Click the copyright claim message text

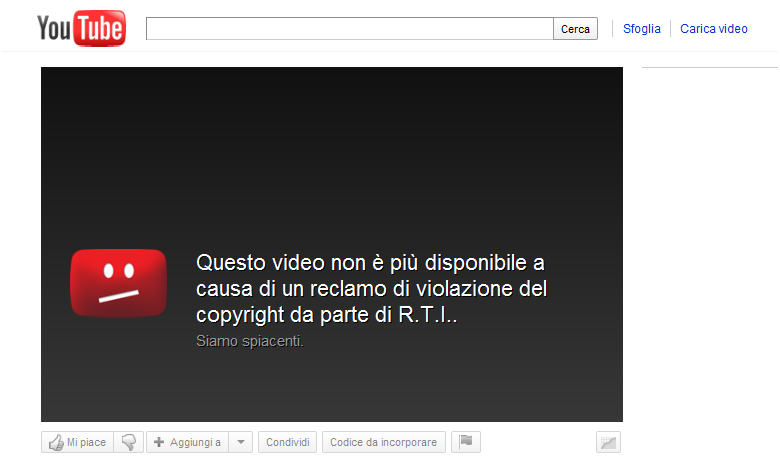point(372,288)
